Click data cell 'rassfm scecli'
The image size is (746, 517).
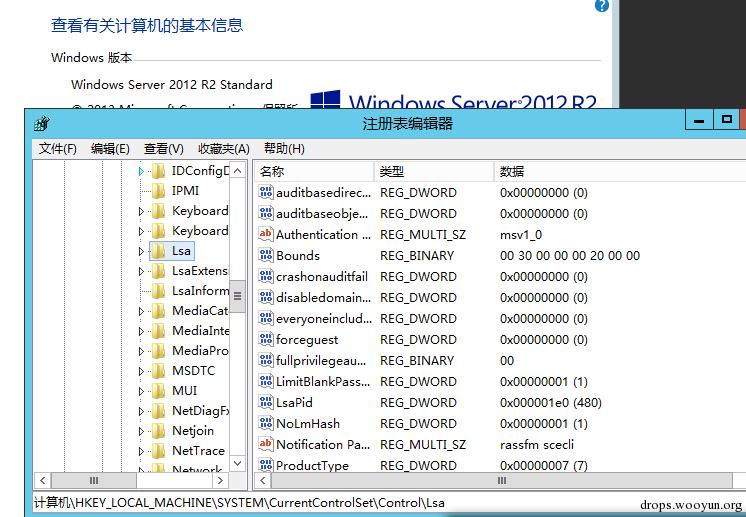click(537, 444)
